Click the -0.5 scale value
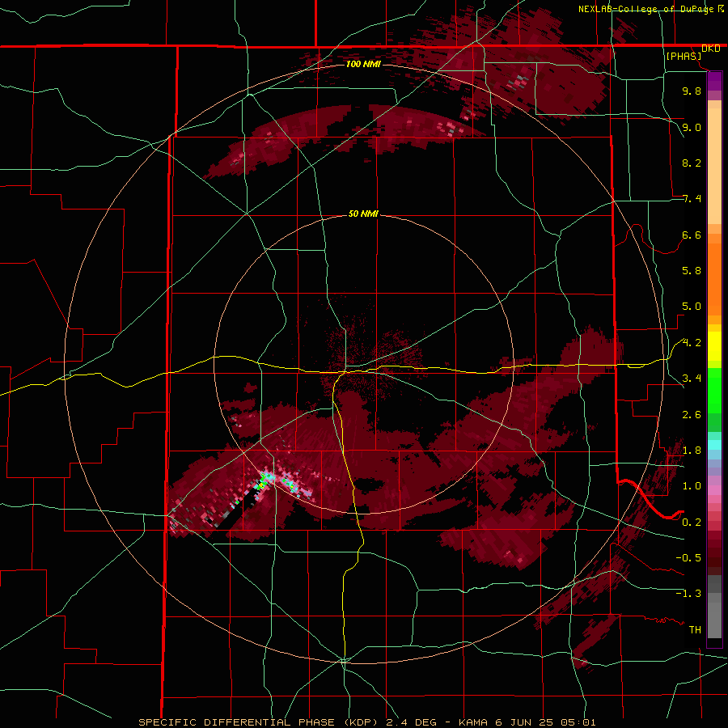Screen dimensions: 728x728 [688, 558]
